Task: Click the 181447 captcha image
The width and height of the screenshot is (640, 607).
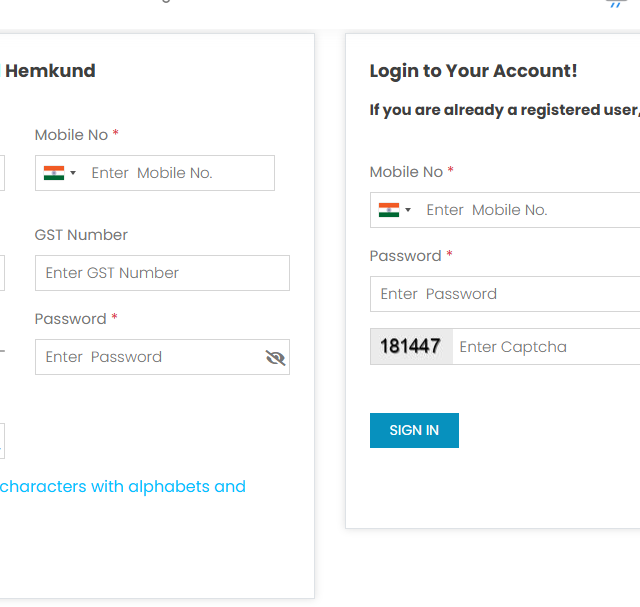Action: point(411,347)
